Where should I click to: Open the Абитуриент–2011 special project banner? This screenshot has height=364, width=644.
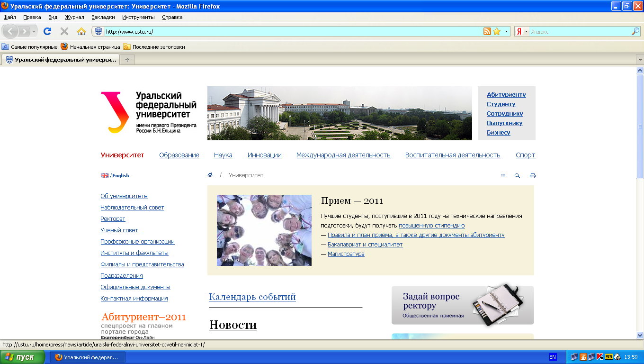coord(143,326)
